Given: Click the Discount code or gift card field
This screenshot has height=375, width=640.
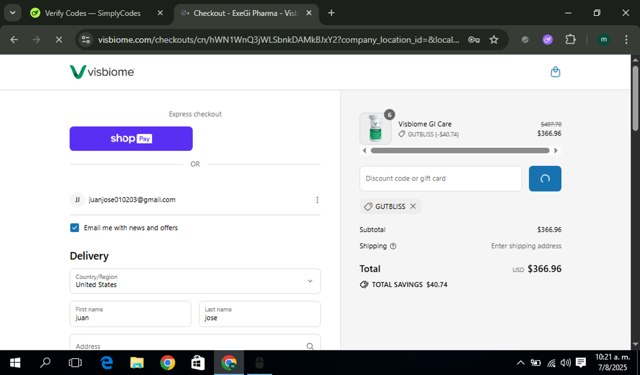Looking at the screenshot, I should coord(440,178).
